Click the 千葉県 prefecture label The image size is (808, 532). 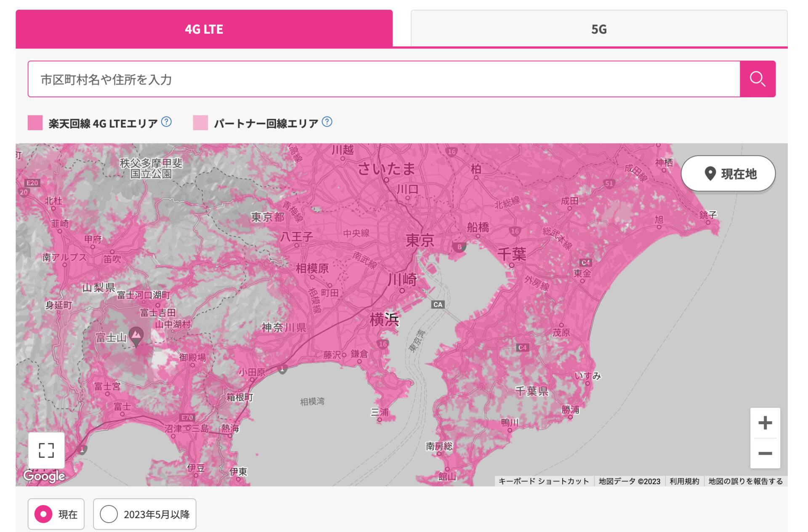pyautogui.click(x=532, y=391)
